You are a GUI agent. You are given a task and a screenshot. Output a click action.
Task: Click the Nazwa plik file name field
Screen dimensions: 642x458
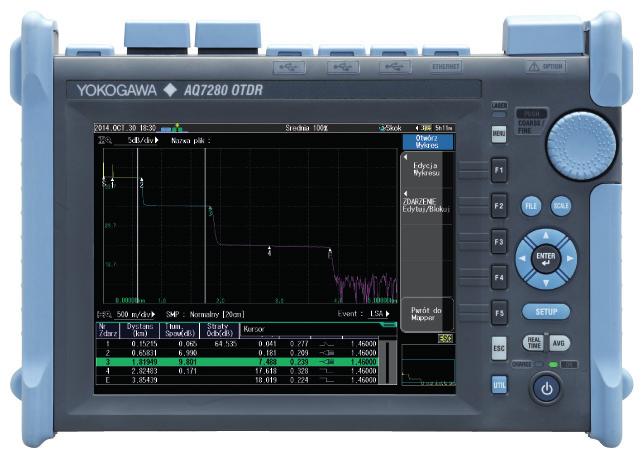coord(191,140)
